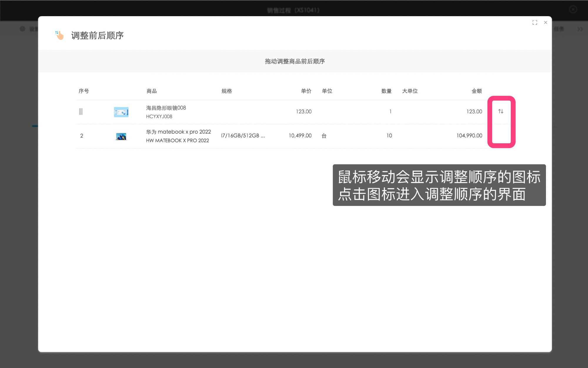Grab the drag handle of 海昌隐形眼镜008 row
Image resolution: width=588 pixels, height=368 pixels.
tap(81, 111)
